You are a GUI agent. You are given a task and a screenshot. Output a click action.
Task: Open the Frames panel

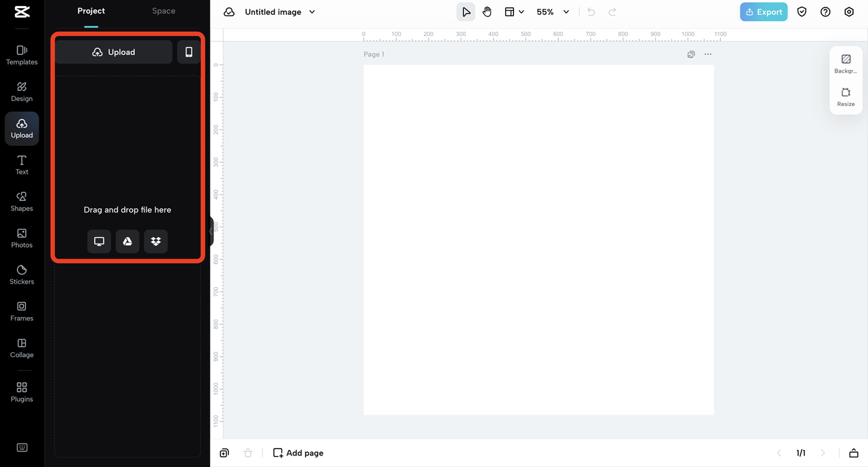point(22,312)
